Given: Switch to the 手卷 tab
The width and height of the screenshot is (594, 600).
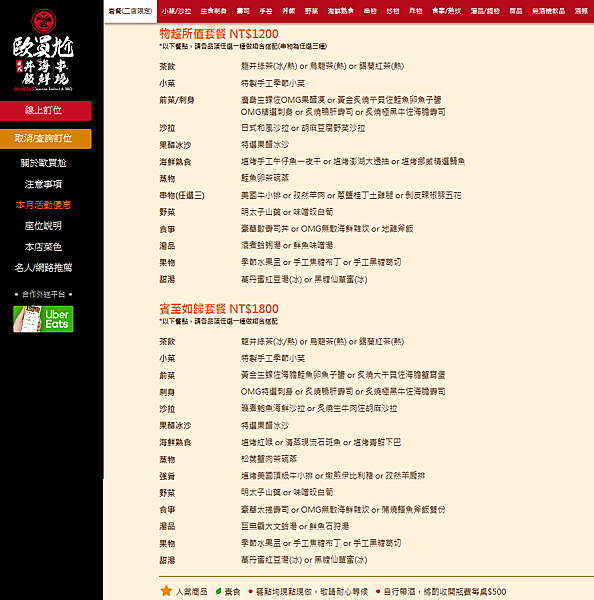Looking at the screenshot, I should point(266,11).
